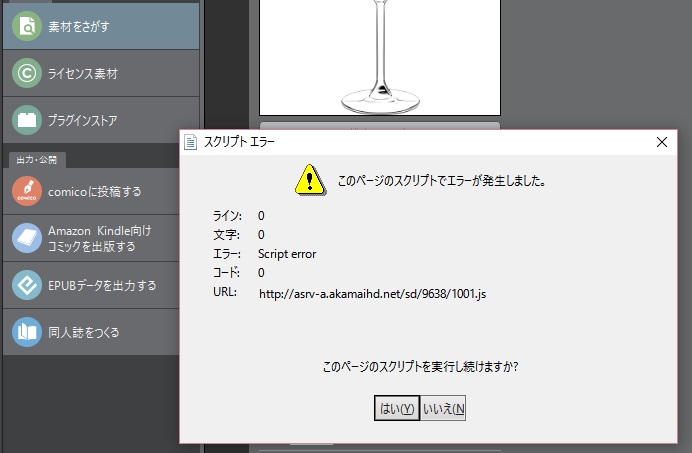This screenshot has height=453, width=692.
Task: Click the akamaihd.net script URL text
Action: click(x=372, y=294)
